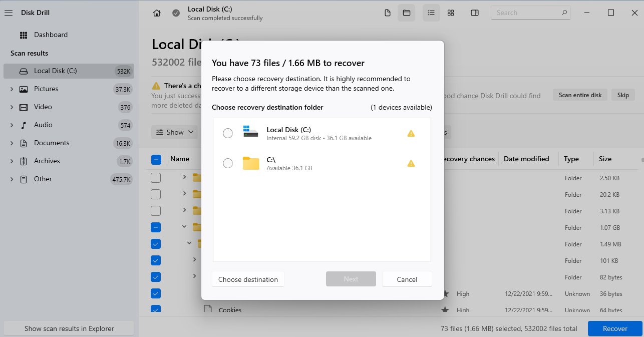Viewport: 644px width, 337px height.
Task: Click the scan completed checkmark icon
Action: click(176, 13)
